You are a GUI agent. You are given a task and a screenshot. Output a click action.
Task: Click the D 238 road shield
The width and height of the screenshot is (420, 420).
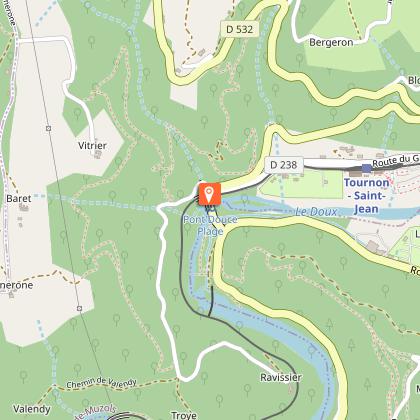[x=284, y=165]
